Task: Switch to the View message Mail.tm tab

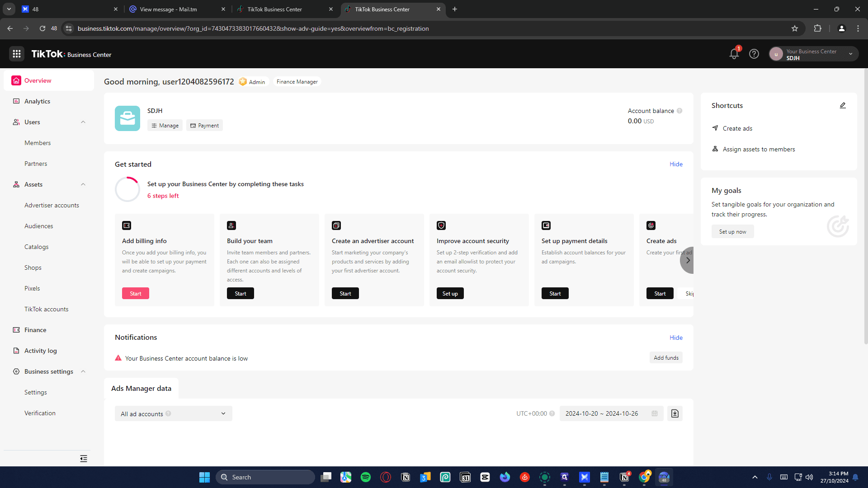Action: pos(177,9)
